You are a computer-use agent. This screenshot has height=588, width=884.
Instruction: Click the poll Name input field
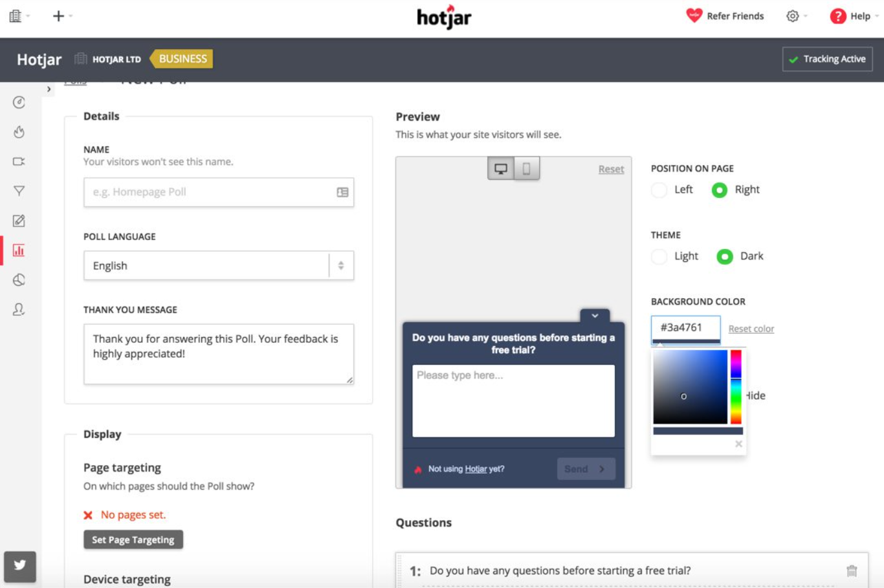219,192
